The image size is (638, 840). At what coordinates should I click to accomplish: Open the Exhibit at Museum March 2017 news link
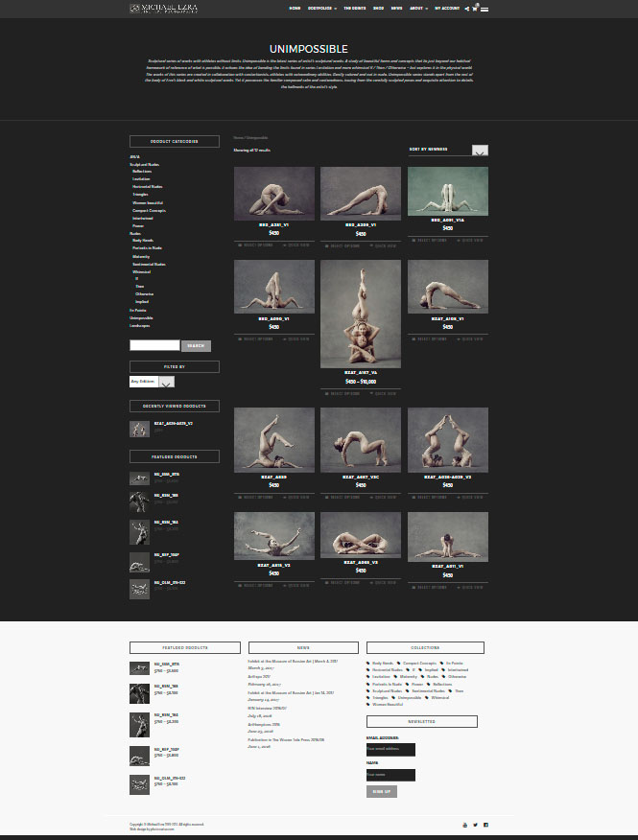293,662
